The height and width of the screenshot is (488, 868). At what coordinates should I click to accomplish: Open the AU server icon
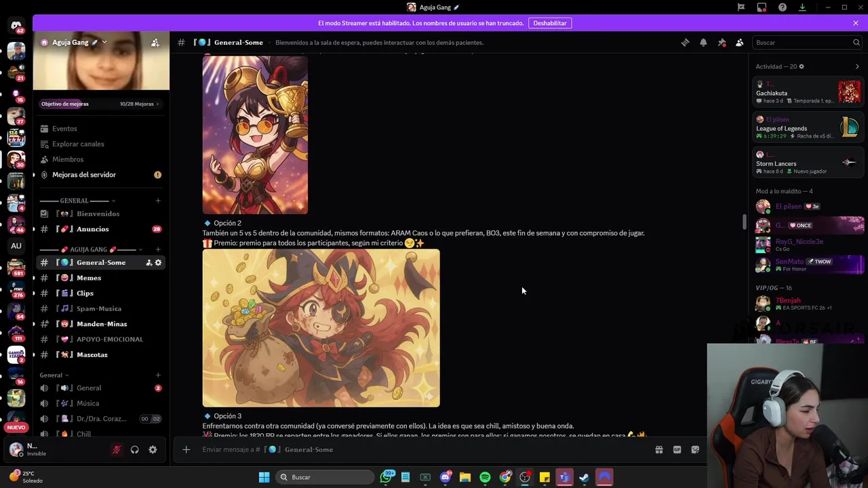(x=16, y=246)
